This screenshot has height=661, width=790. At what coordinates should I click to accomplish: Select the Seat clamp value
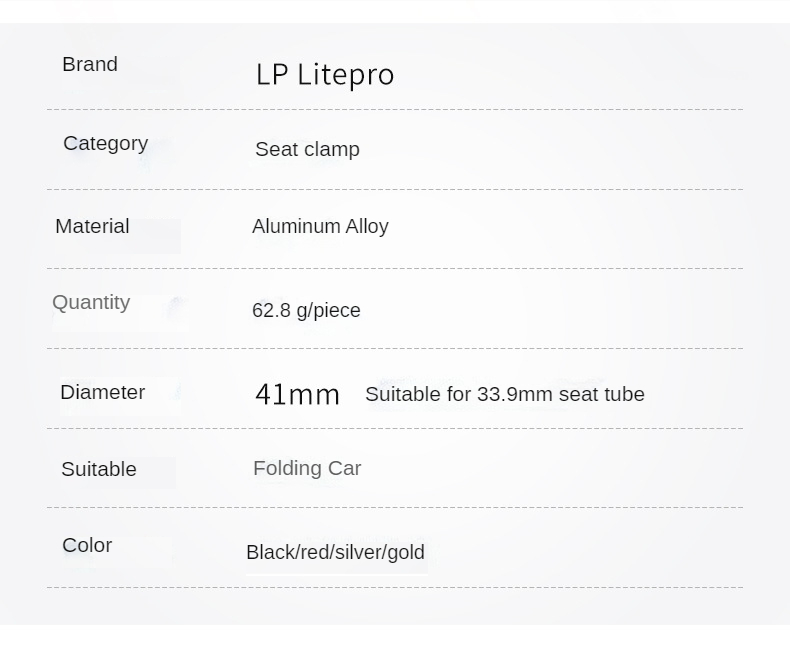[x=307, y=149]
